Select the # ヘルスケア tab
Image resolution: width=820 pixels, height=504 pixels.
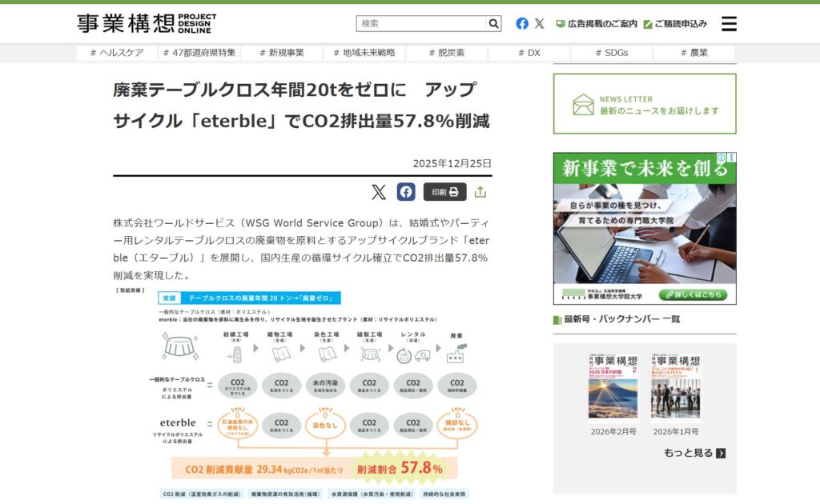pos(117,53)
